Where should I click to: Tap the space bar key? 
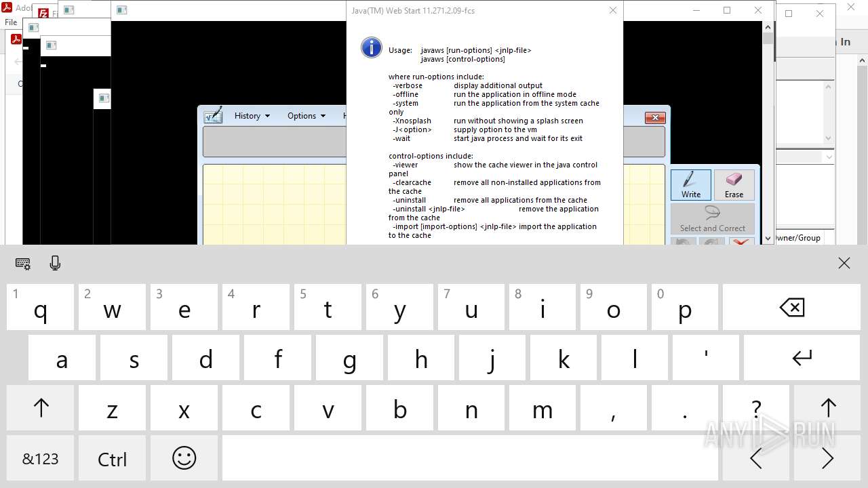click(470, 459)
